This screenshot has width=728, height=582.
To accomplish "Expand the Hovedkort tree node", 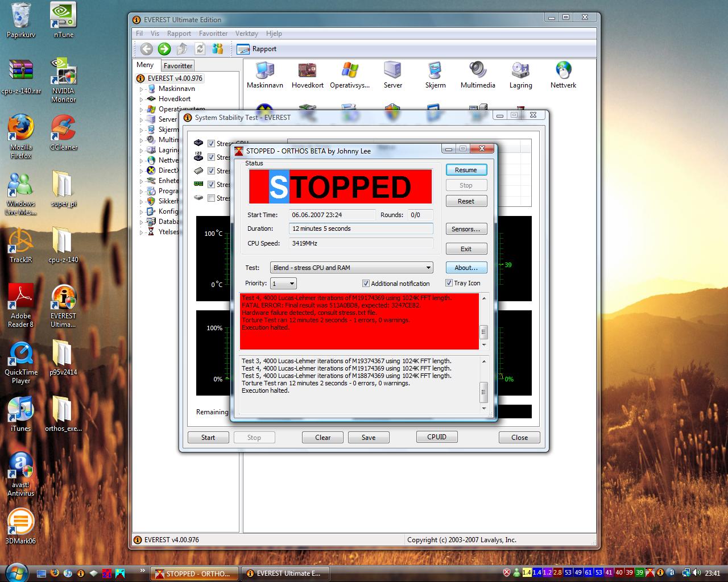I will coord(142,99).
